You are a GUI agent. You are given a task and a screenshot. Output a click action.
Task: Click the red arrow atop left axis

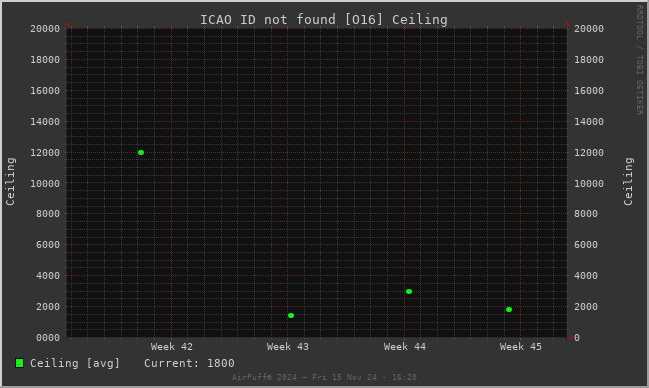point(67,24)
